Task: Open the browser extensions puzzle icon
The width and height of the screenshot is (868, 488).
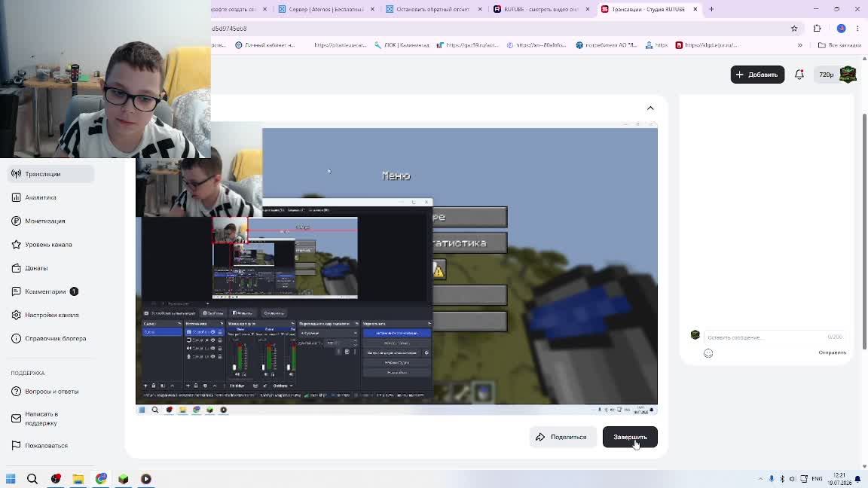Action: point(817,28)
